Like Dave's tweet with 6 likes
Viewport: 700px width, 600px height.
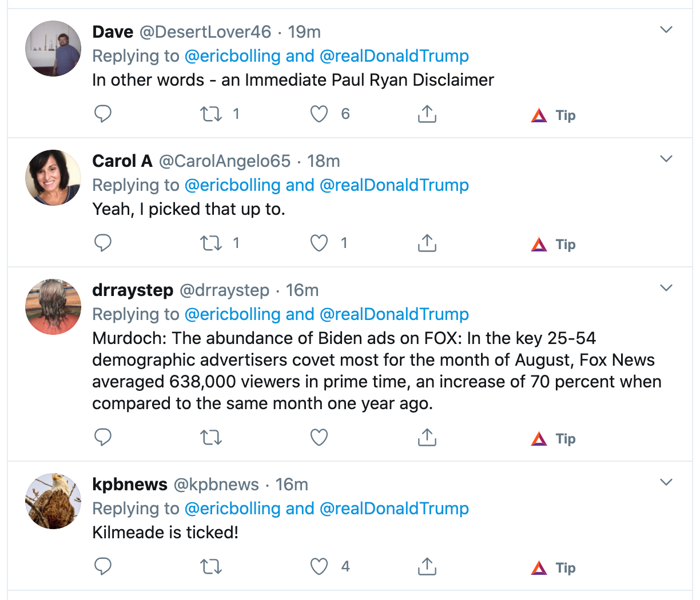click(319, 114)
